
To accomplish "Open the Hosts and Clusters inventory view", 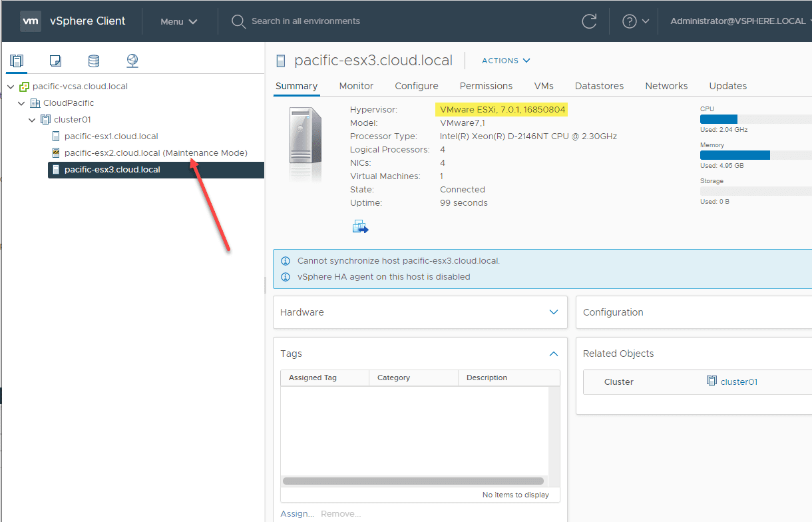I will 17,61.
